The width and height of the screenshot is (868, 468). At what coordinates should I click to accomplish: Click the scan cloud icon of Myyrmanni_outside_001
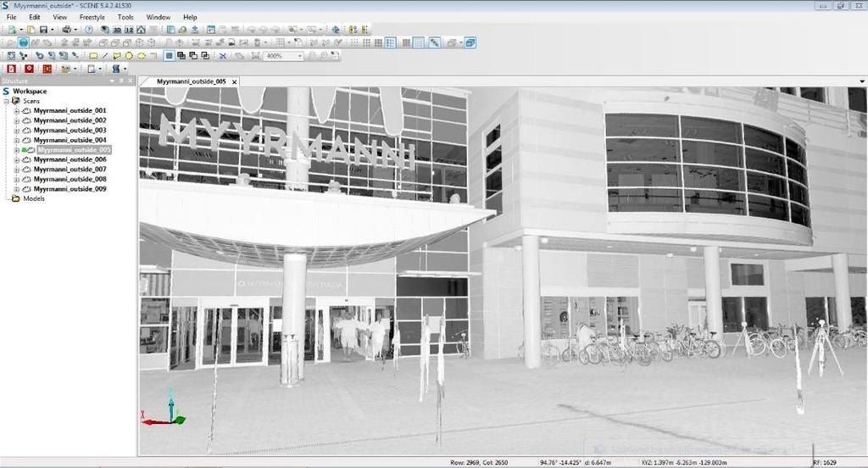(x=26, y=111)
